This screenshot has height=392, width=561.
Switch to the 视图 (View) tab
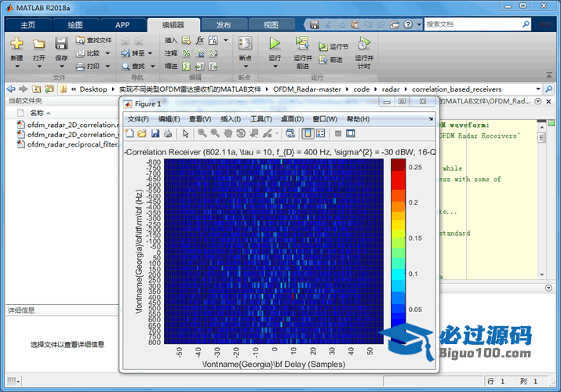point(271,25)
